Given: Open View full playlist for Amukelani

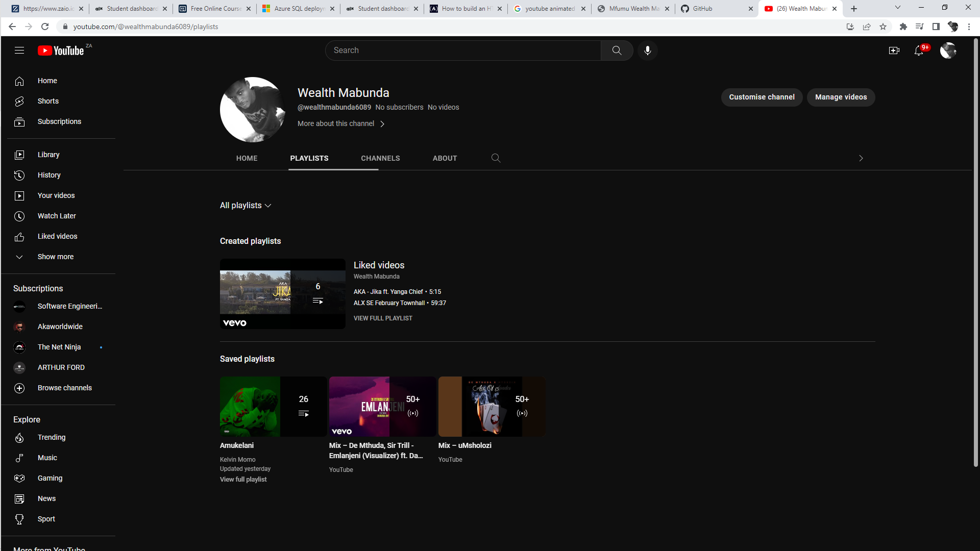Looking at the screenshot, I should click(x=243, y=479).
